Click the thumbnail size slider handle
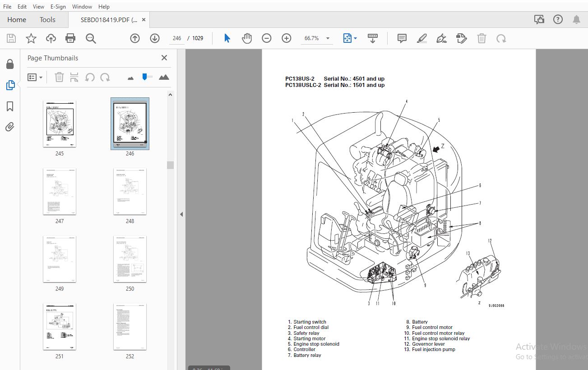Screen dimensions: 588x370 point(144,77)
